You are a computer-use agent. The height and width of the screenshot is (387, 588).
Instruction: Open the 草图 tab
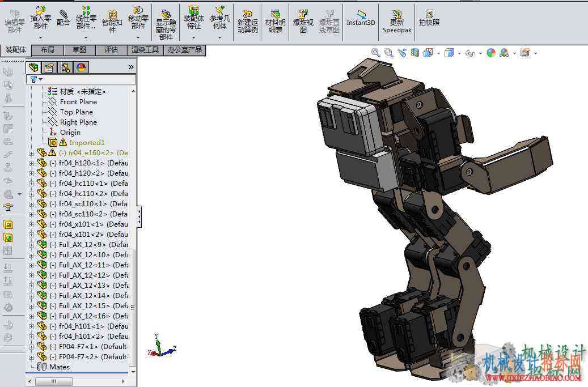79,50
